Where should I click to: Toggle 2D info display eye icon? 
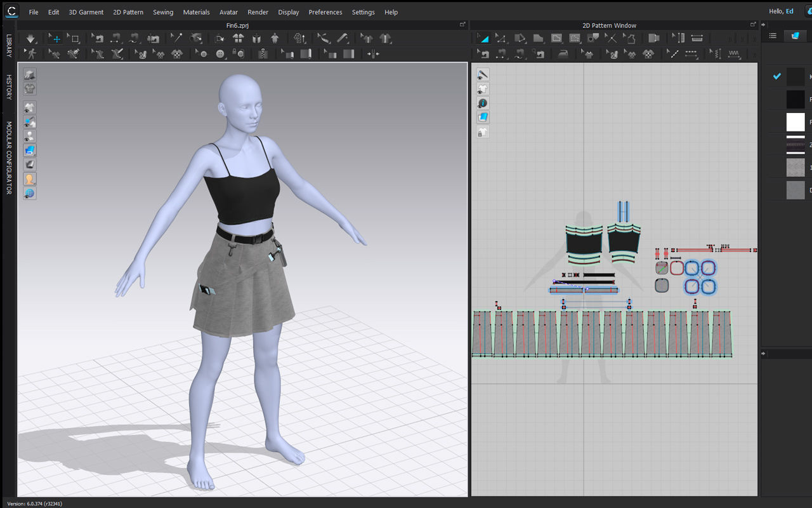tap(483, 103)
